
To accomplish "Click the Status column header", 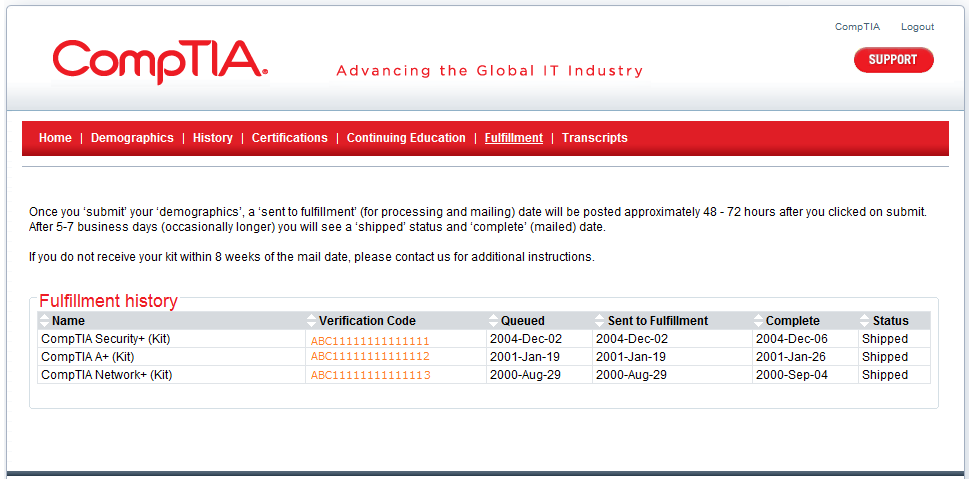I will click(891, 321).
